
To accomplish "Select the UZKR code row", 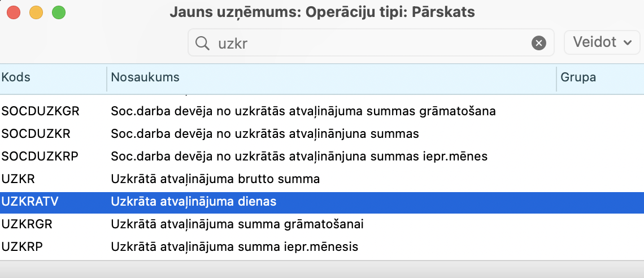I will coord(19,179).
